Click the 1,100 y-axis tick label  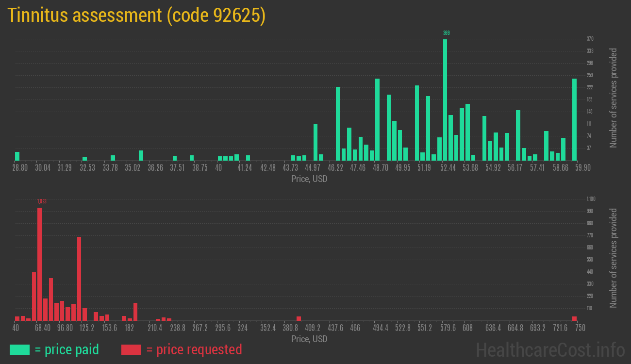pyautogui.click(x=591, y=199)
